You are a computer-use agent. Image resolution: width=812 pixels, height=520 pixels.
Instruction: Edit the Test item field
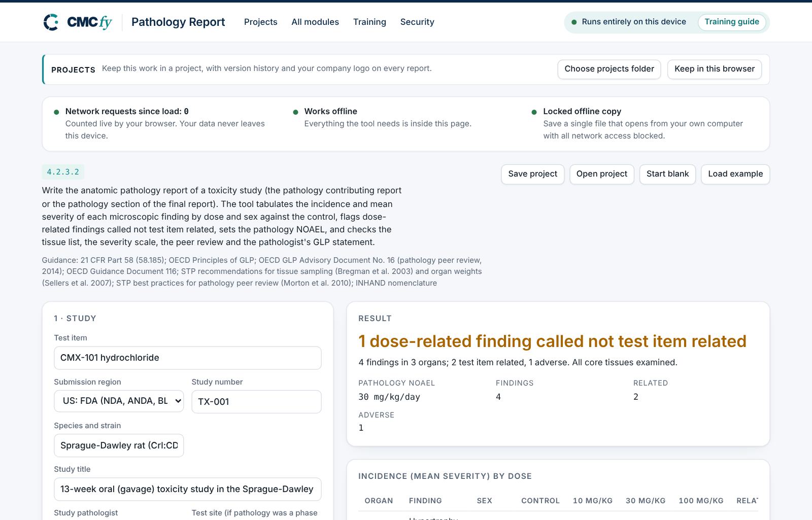(188, 358)
